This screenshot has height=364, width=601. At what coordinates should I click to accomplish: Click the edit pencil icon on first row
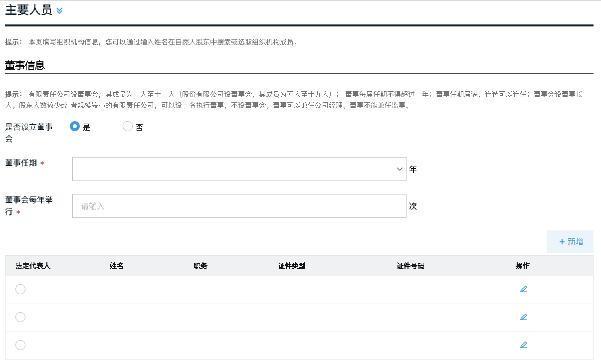click(524, 289)
